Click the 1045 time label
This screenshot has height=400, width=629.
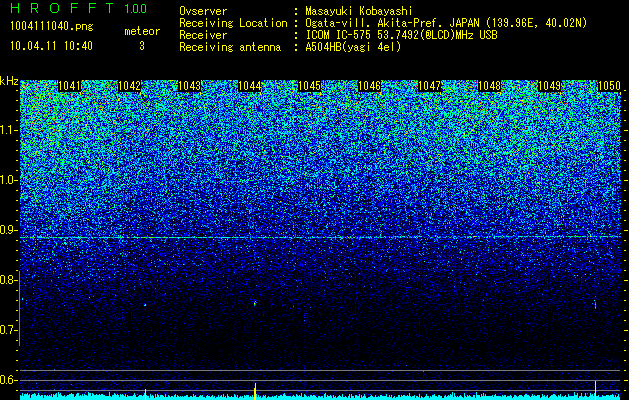coord(310,86)
